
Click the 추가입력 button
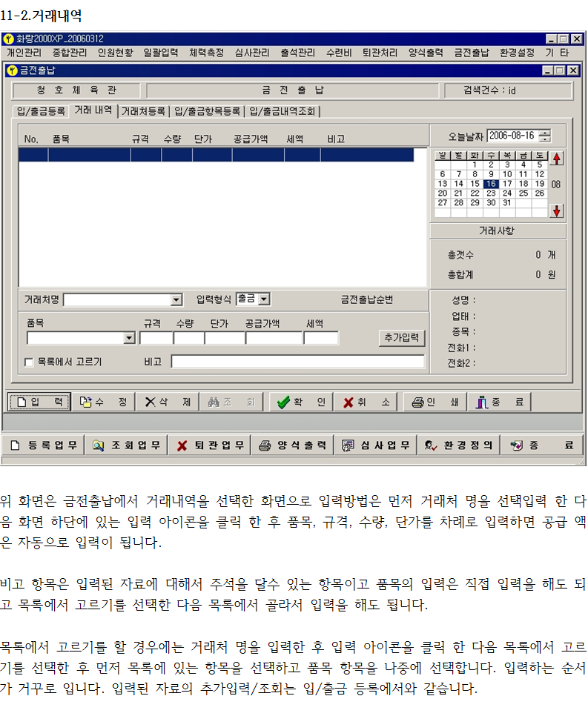click(402, 338)
